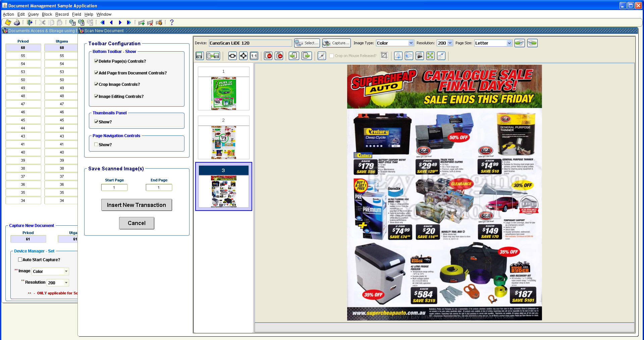This screenshot has height=340, width=644.
Task: Click the yellow Save icon in the main toolbar
Action: (8, 22)
